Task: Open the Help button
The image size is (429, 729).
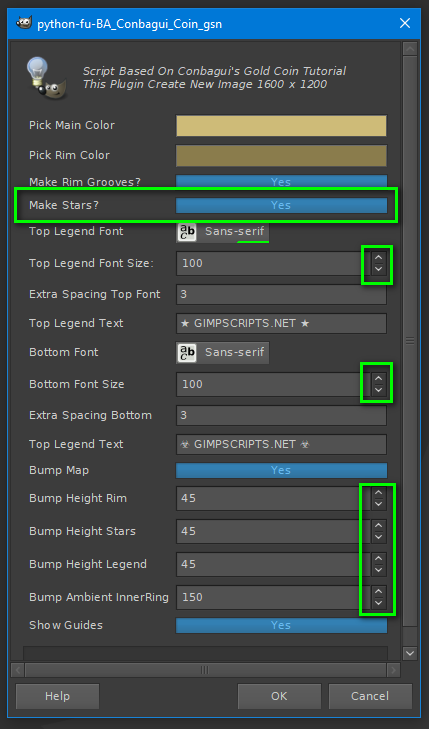Action: (58, 696)
